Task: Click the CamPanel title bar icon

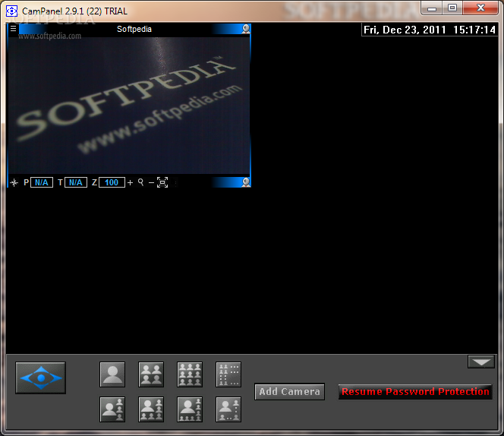Action: [11, 11]
